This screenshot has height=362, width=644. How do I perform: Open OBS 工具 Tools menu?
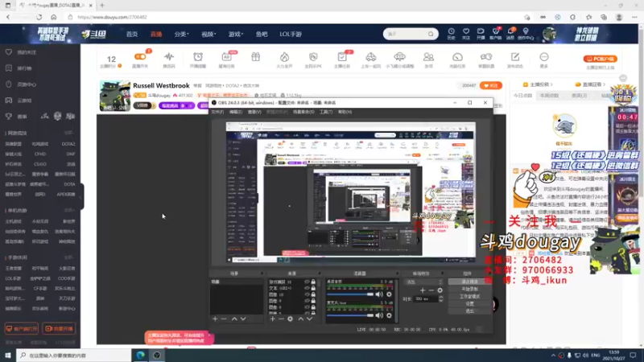[326, 112]
